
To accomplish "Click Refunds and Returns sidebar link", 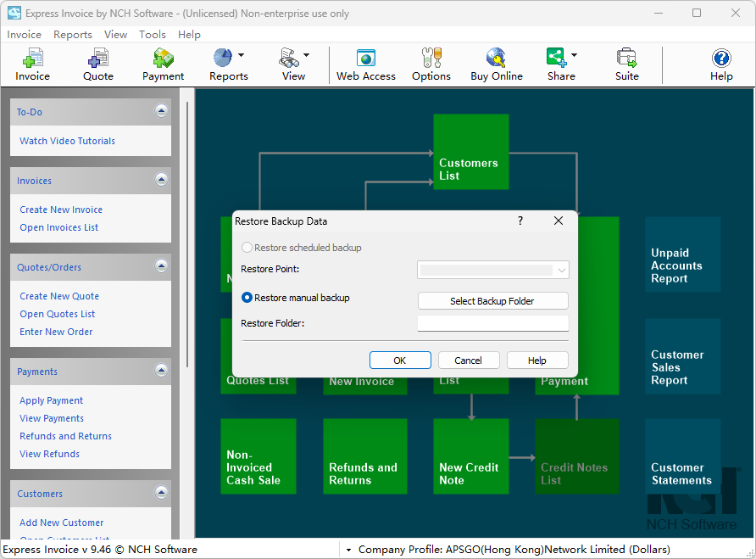I will tap(65, 436).
